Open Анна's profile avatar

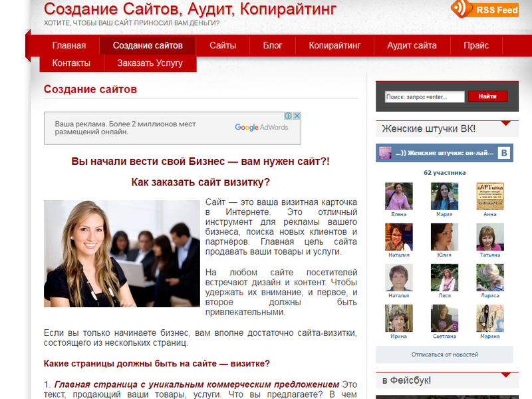pyautogui.click(x=489, y=196)
